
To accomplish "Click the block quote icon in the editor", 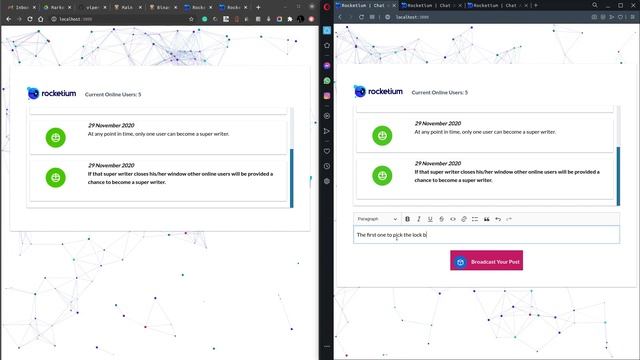I will point(487,219).
